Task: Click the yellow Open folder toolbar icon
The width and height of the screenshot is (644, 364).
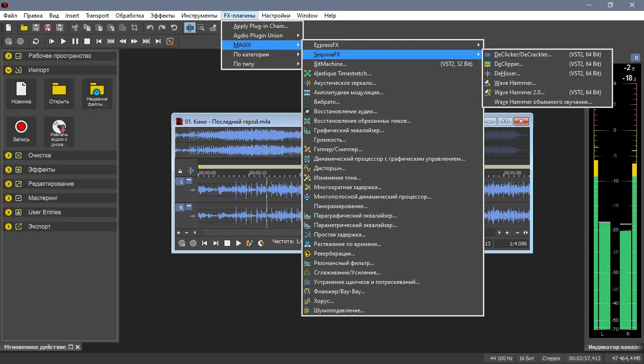Action: tap(24, 28)
